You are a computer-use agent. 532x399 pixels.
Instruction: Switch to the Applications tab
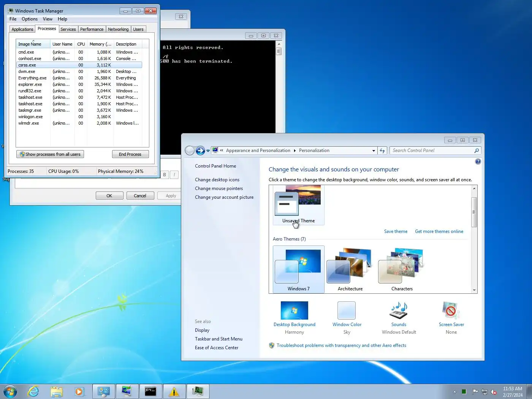(x=22, y=29)
